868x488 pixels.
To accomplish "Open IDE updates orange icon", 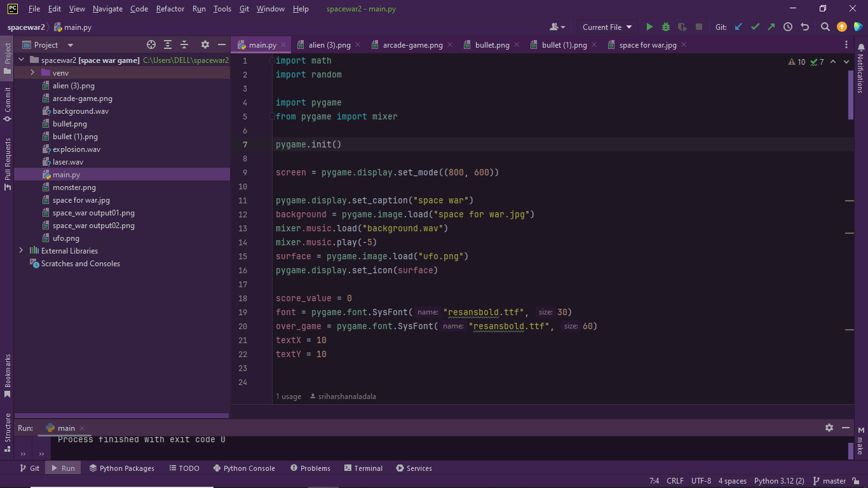I will 841,27.
